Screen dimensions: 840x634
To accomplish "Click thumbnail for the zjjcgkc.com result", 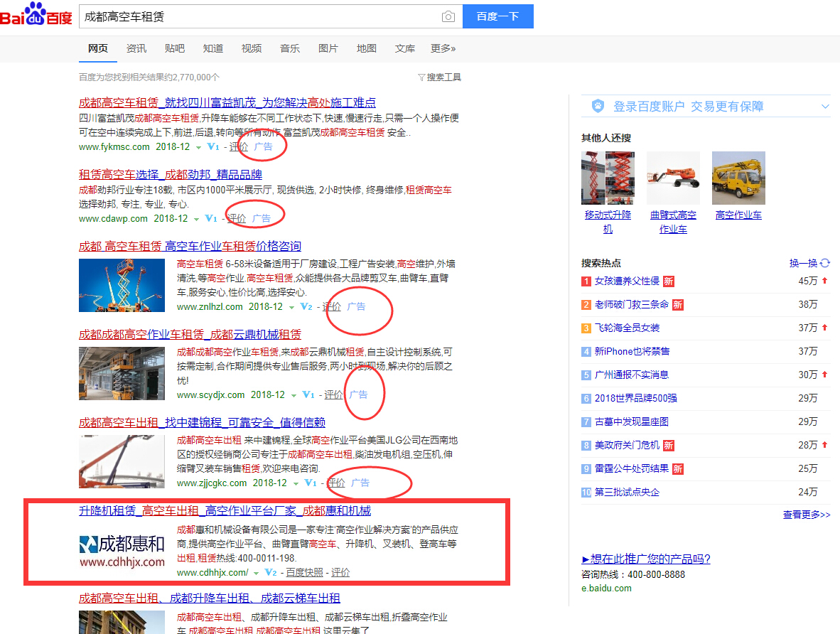I will pos(122,461).
